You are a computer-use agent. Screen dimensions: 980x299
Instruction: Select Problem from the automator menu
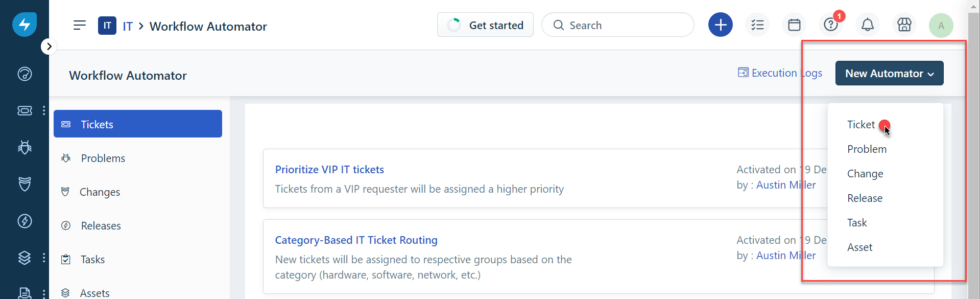(x=867, y=149)
